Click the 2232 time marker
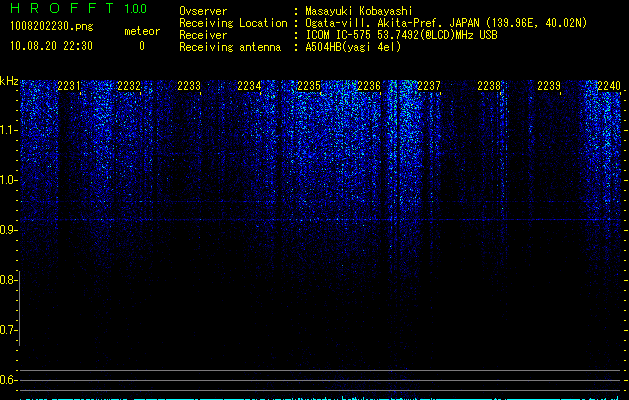Screen dimensions: 629x400 [x=129, y=86]
